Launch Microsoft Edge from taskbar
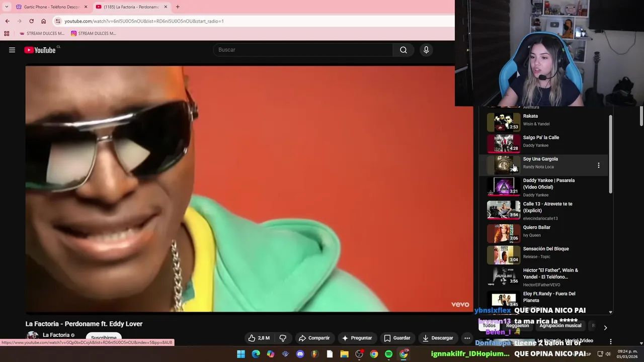Screen dimensions: 644x362 coord(256,354)
